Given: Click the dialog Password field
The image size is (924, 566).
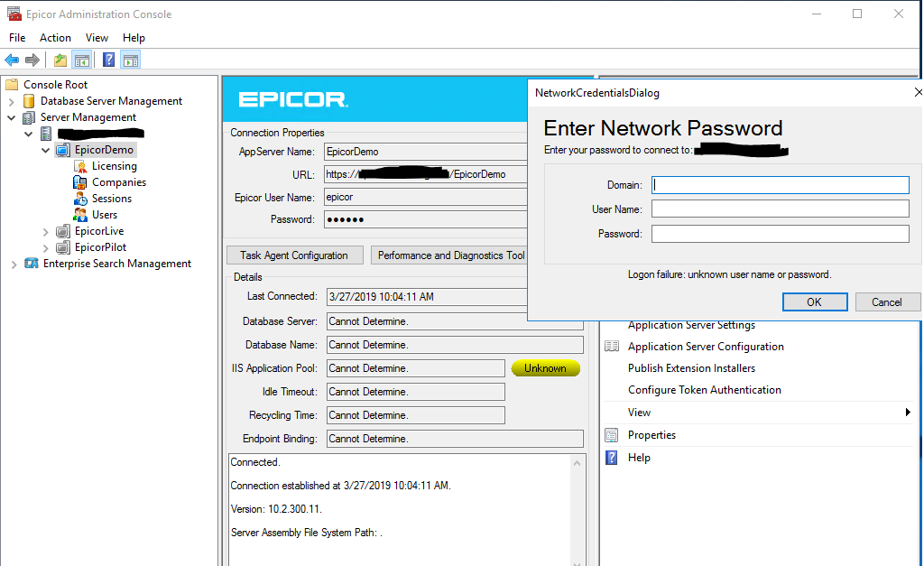Looking at the screenshot, I should [781, 234].
